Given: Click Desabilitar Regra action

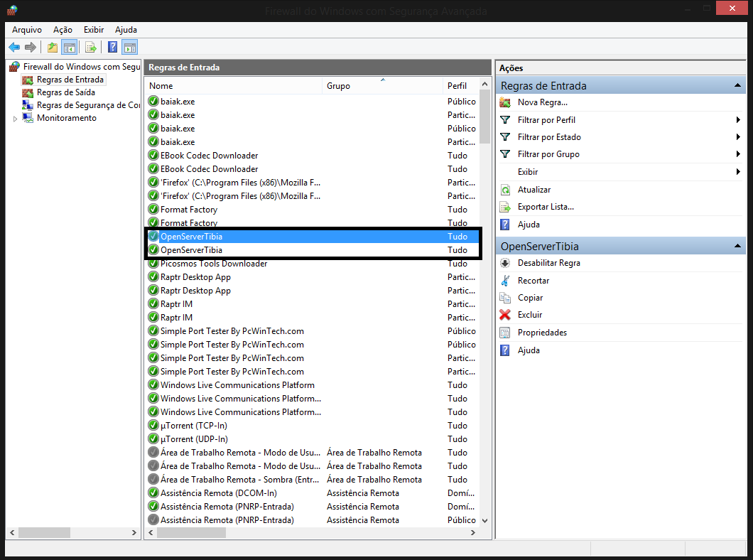Looking at the screenshot, I should pyautogui.click(x=549, y=263).
